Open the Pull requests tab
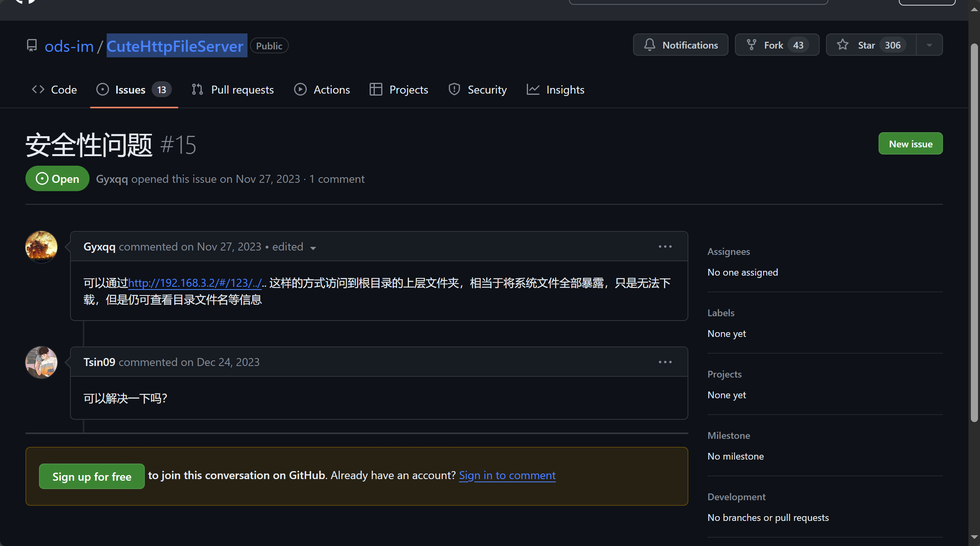This screenshot has width=980, height=546. click(233, 90)
